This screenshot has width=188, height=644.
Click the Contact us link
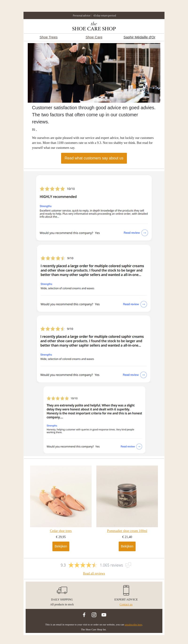[x=126, y=604]
